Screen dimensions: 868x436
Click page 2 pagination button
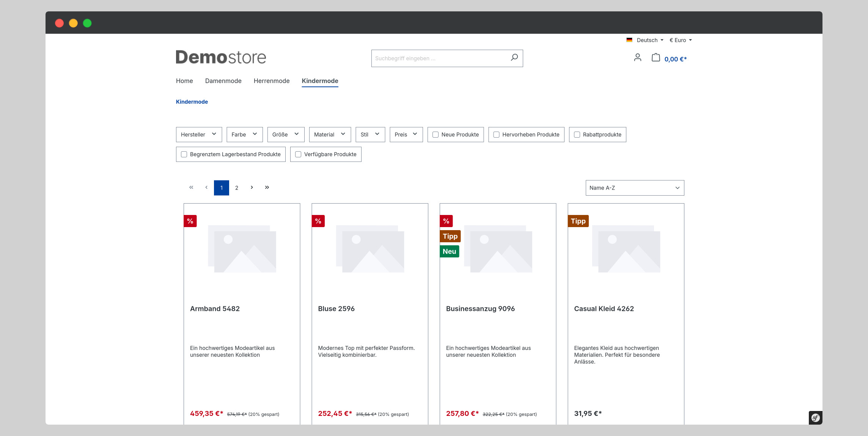click(236, 187)
